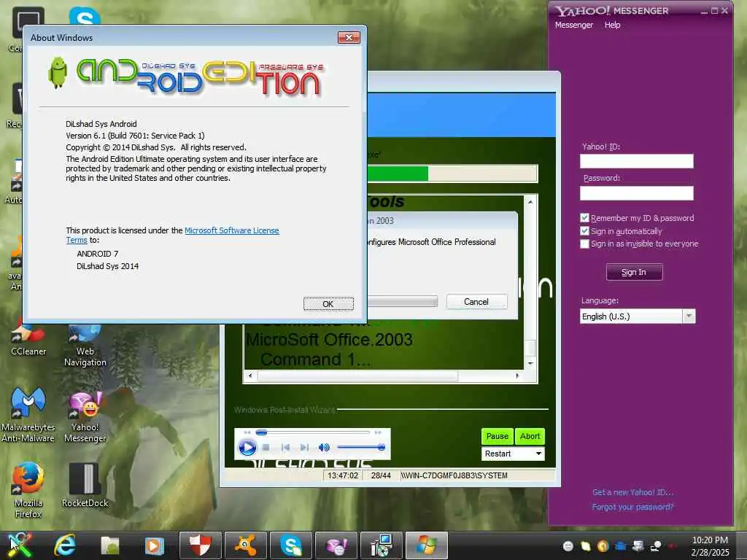This screenshot has height=560, width=747.
Task: Click the white tray icon beside the grey circle
Action: (x=585, y=545)
